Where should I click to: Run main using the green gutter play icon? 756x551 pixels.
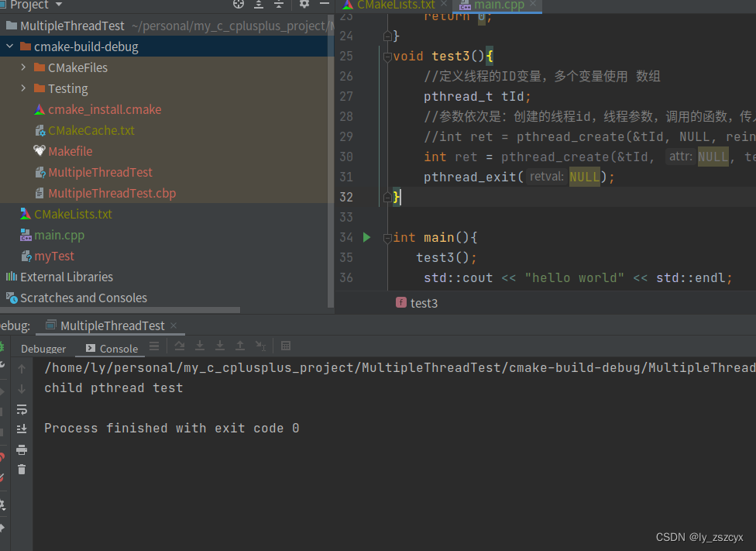click(366, 237)
